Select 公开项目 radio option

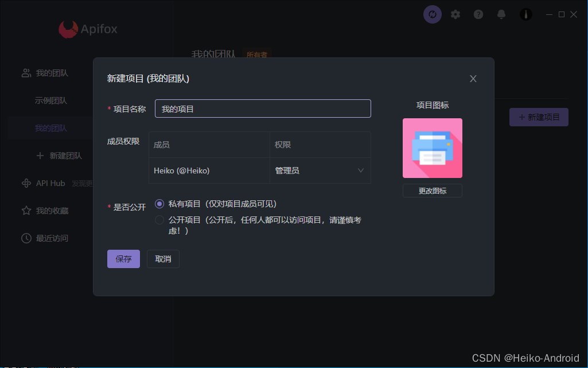tap(159, 220)
